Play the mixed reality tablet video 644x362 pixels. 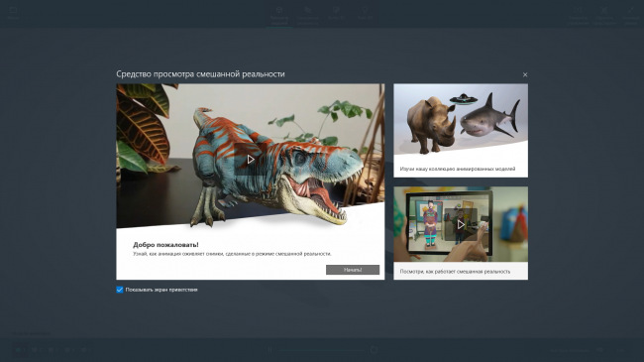461,224
